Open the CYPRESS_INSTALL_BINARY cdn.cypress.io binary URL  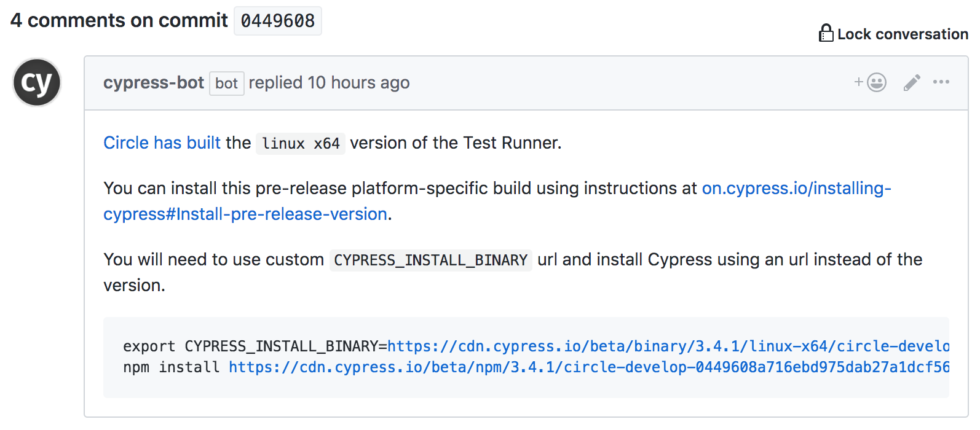point(668,346)
